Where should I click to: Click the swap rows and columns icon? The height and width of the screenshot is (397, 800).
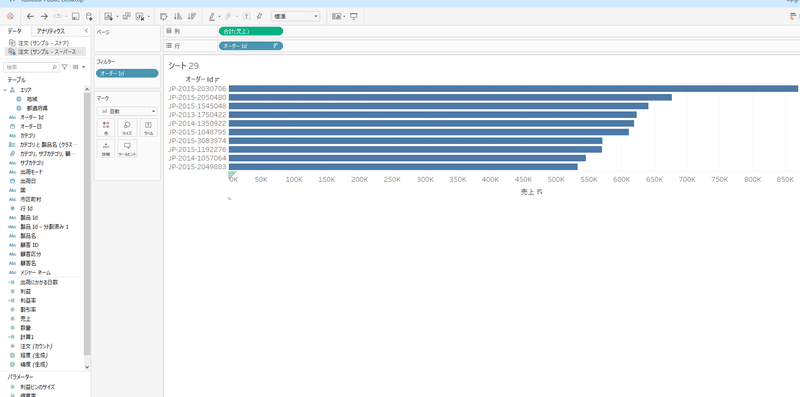164,16
